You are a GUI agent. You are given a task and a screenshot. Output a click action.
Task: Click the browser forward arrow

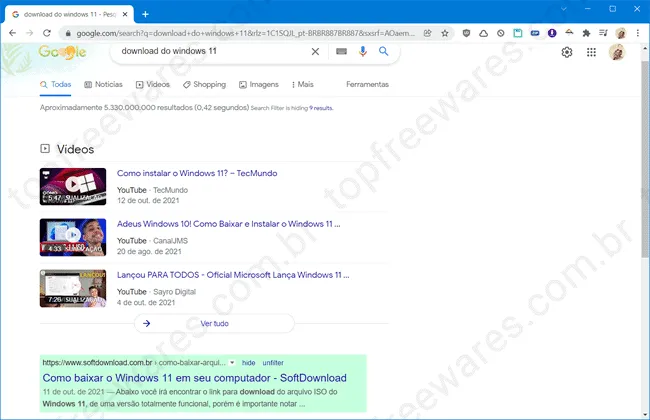pyautogui.click(x=29, y=33)
